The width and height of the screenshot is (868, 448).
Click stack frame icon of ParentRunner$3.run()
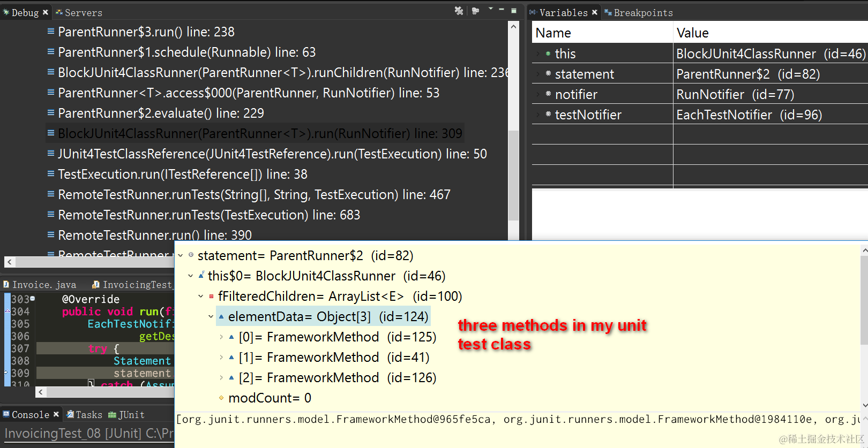tap(51, 32)
